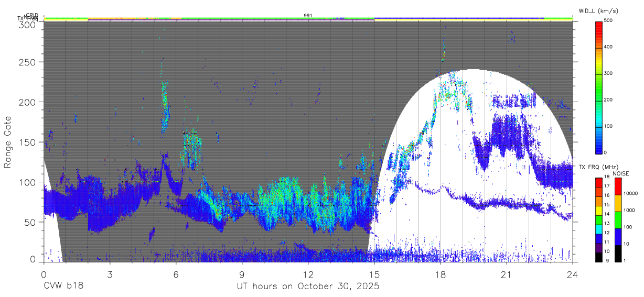644x297 pixels.
Task: Click the '300' range gate tick label
Action: pyautogui.click(x=27, y=25)
